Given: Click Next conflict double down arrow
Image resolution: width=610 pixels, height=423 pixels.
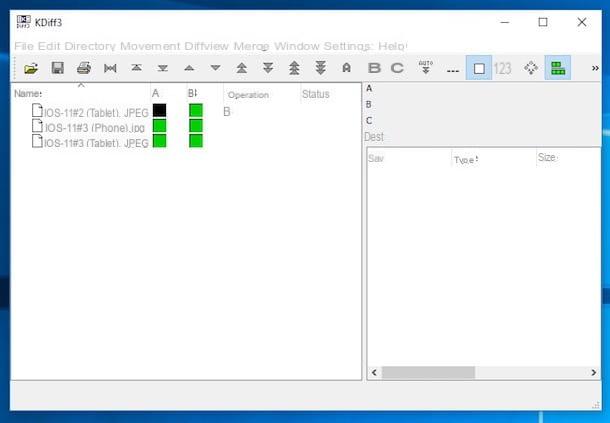Looking at the screenshot, I should (x=268, y=68).
